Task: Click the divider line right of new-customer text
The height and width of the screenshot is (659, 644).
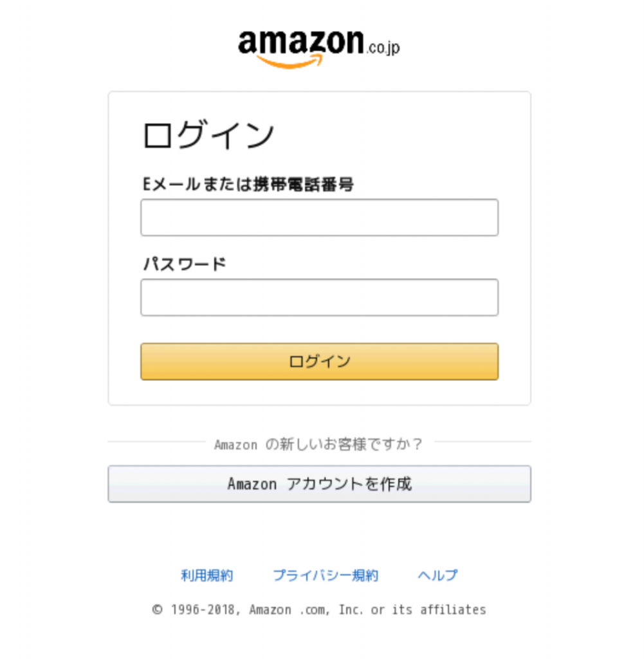Action: (x=483, y=442)
